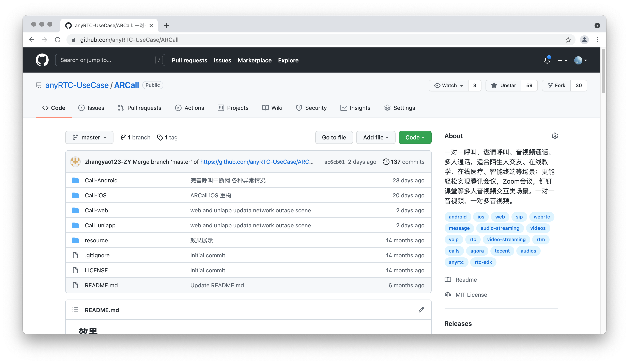Click the webrtc topic tag
This screenshot has height=364, width=629.
[x=541, y=217]
